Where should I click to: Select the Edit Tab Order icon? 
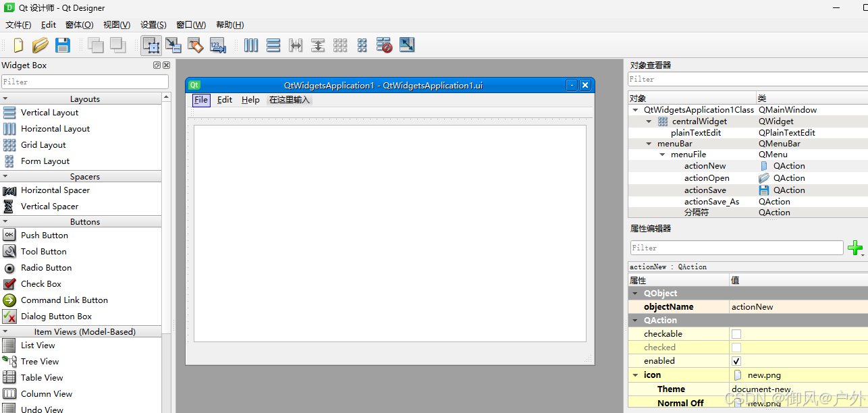(218, 45)
